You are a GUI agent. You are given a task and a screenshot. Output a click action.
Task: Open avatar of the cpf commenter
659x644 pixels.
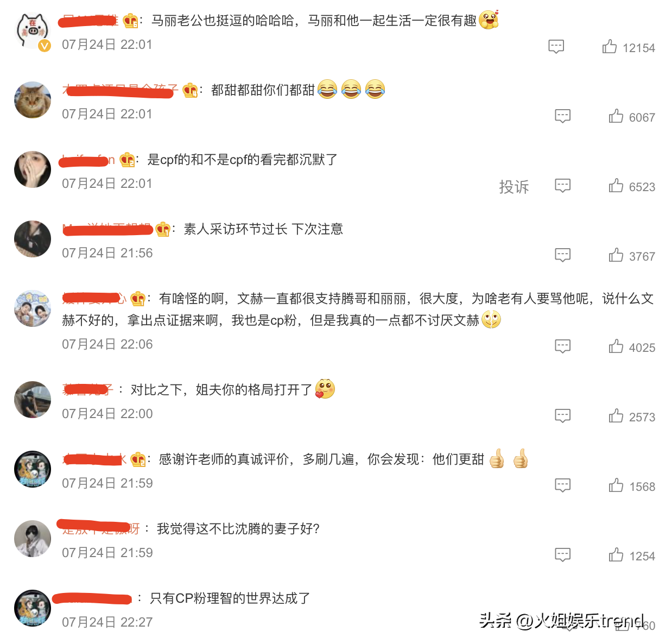point(33,169)
